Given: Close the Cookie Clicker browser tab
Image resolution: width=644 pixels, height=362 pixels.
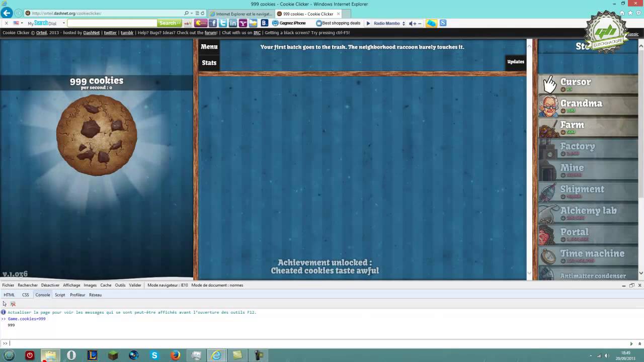Looking at the screenshot, I should click(338, 14).
